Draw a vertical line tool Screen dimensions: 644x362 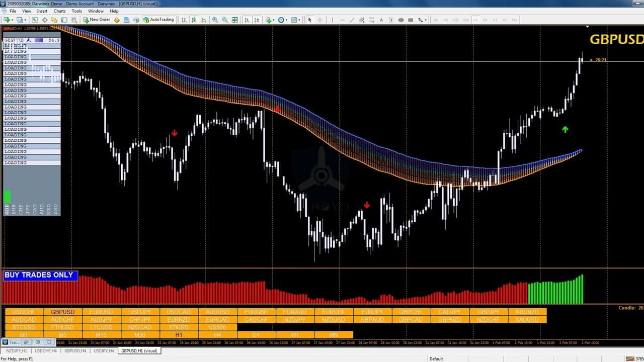click(333, 20)
